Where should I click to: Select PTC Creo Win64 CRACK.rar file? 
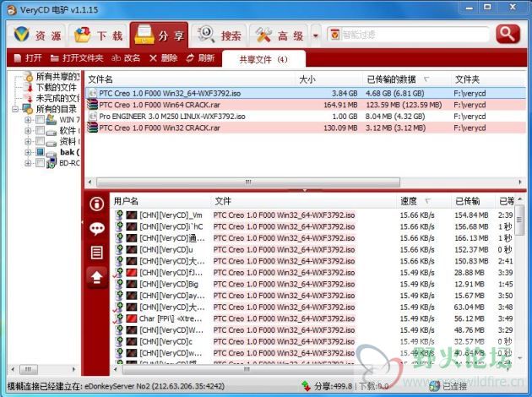[306, 105]
